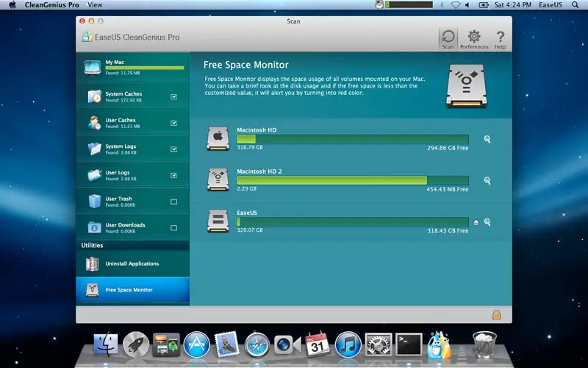Select the System Caches folder icon
This screenshot has width=588, height=368.
(95, 96)
